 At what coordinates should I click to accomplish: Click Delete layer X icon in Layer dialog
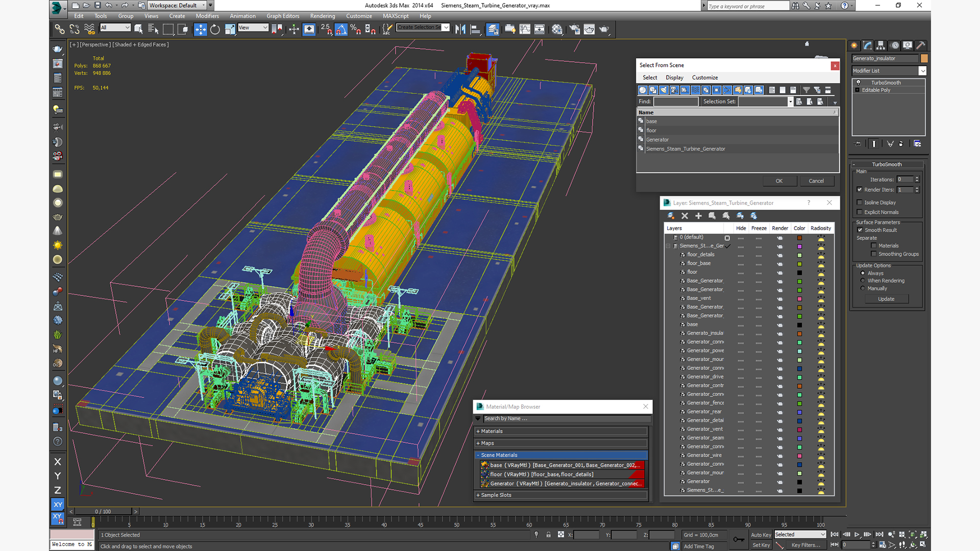(684, 216)
